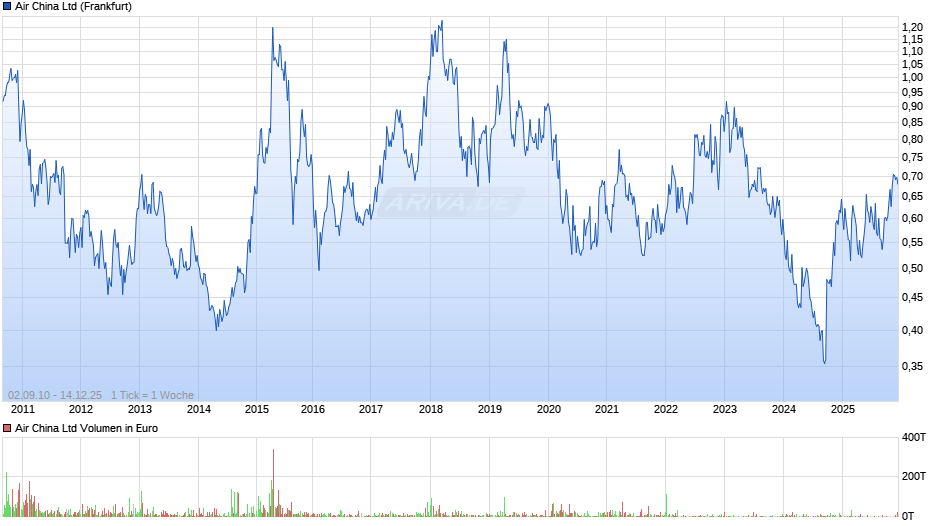The width and height of the screenshot is (940, 526).
Task: Click the 1,05 price axis value
Action: coord(912,65)
